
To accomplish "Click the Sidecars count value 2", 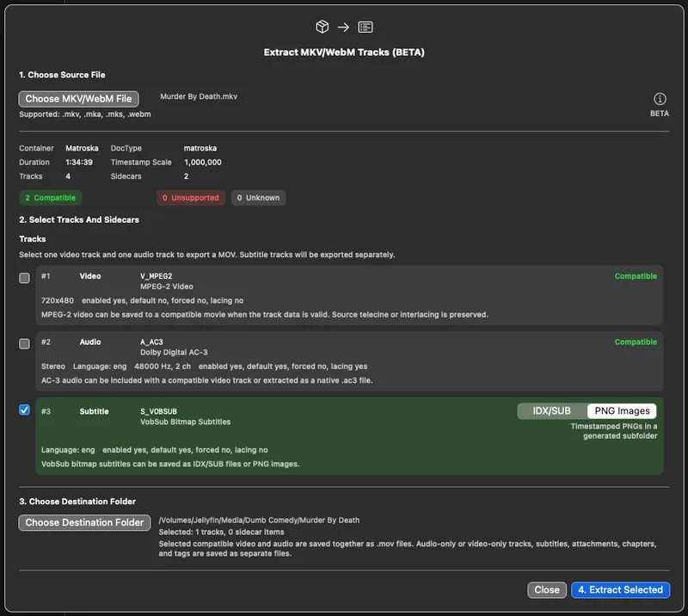I will (186, 176).
